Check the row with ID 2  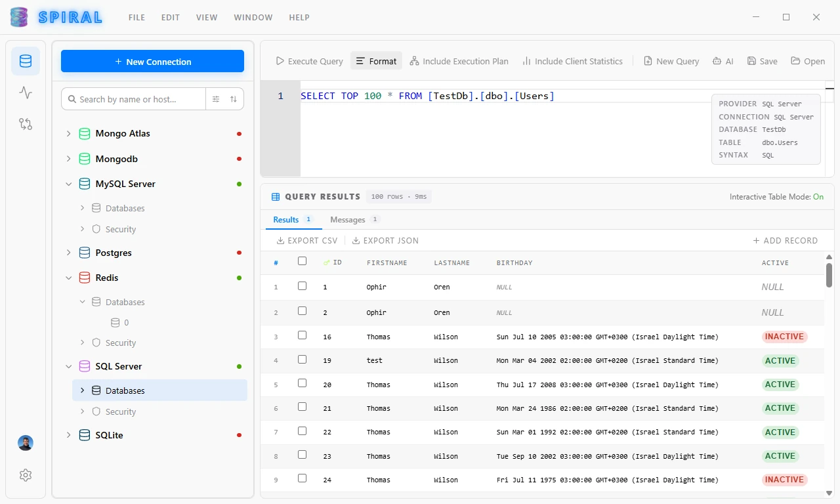coord(302,311)
